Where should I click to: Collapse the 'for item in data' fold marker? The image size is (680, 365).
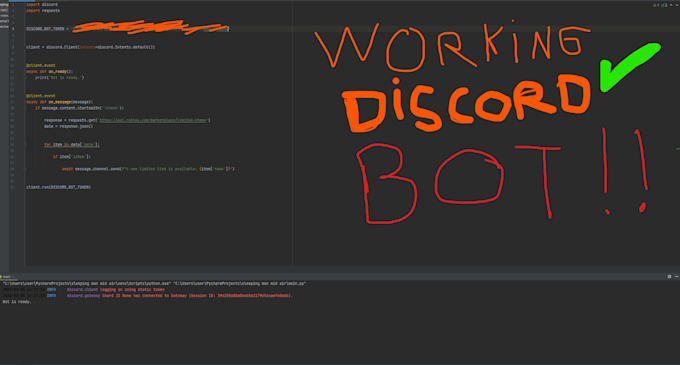tap(25, 144)
